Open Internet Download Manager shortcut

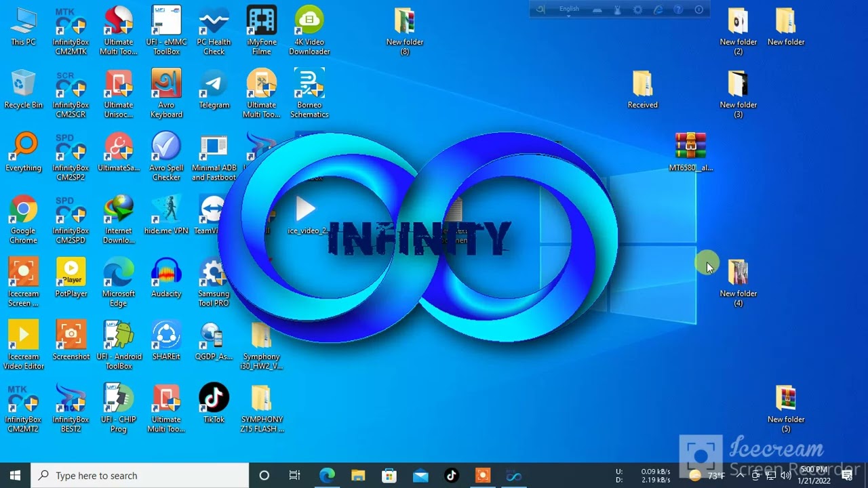[x=119, y=220]
